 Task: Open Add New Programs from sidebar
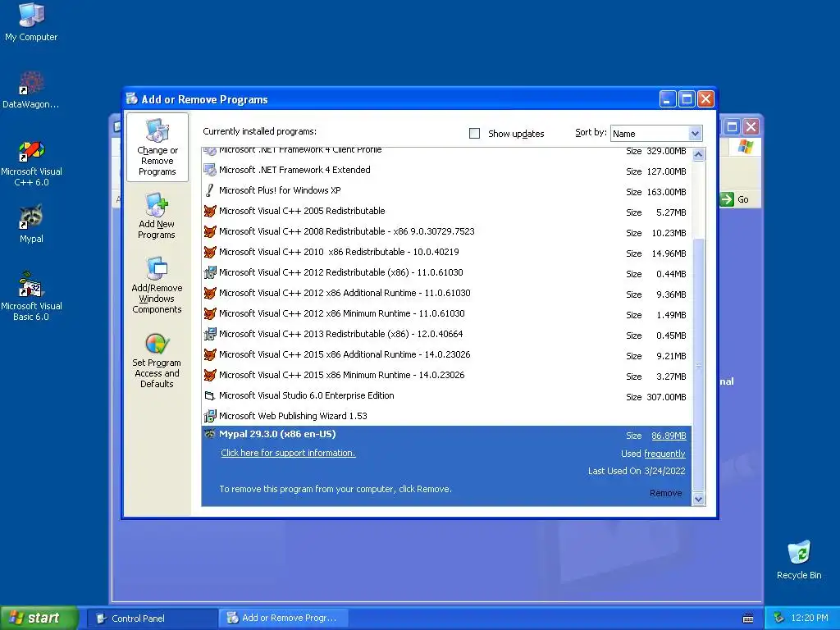[x=157, y=216]
